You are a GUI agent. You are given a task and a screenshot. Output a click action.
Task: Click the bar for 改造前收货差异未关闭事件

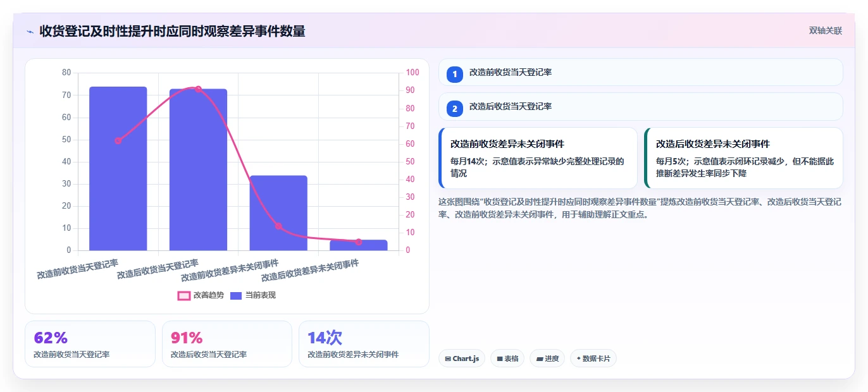coord(278,213)
